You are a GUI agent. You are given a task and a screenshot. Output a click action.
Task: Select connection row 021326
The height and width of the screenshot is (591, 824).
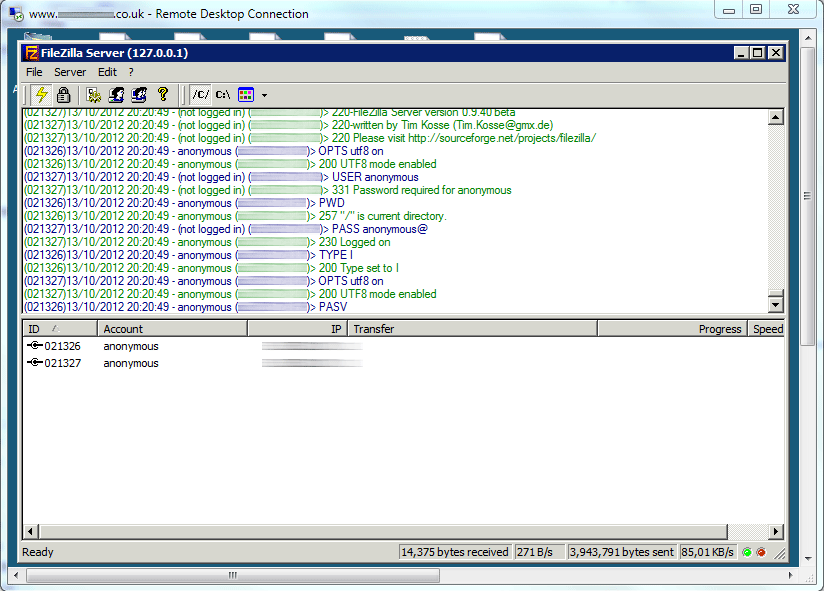point(403,346)
